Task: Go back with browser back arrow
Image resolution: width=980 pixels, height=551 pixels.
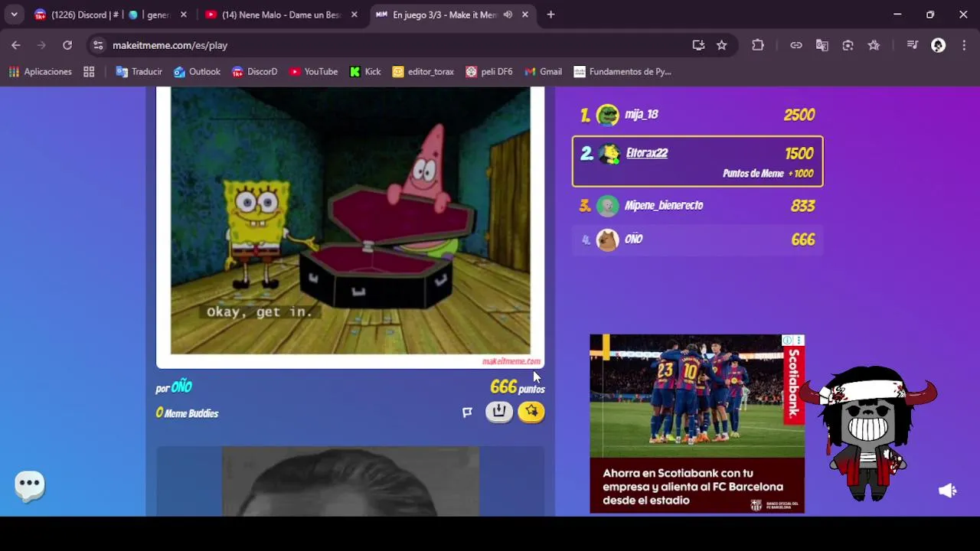Action: (16, 45)
